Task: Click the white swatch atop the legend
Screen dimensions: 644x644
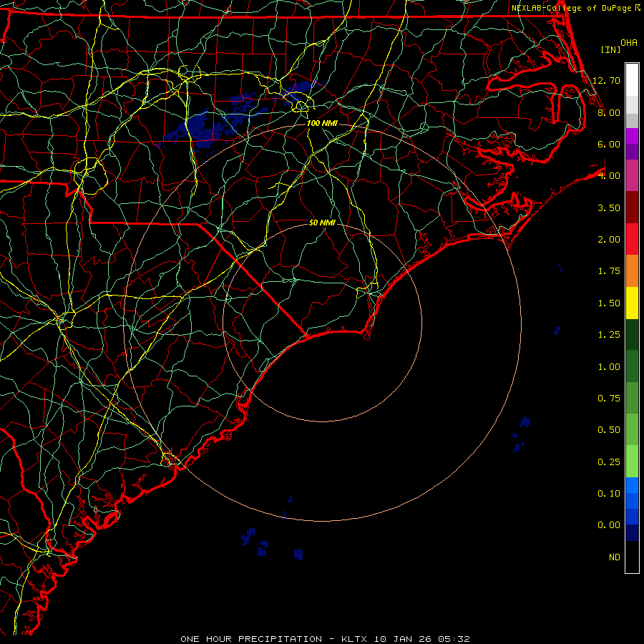Action: 632,79
